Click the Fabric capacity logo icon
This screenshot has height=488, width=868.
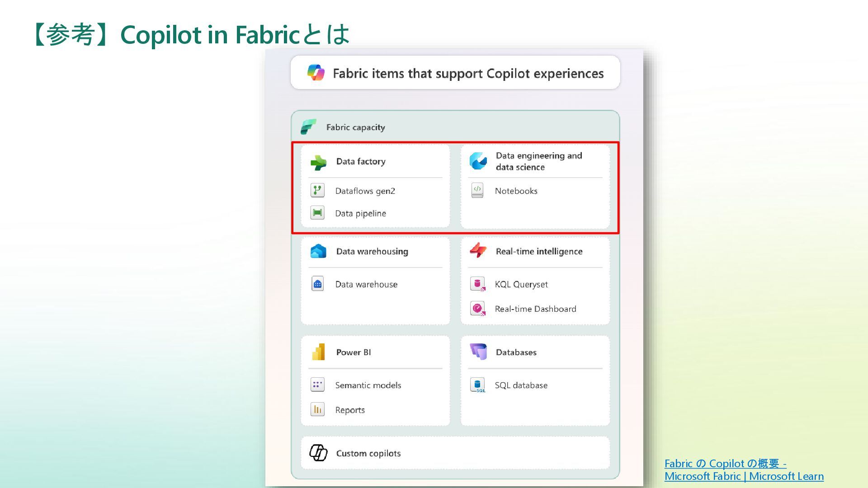pyautogui.click(x=308, y=127)
